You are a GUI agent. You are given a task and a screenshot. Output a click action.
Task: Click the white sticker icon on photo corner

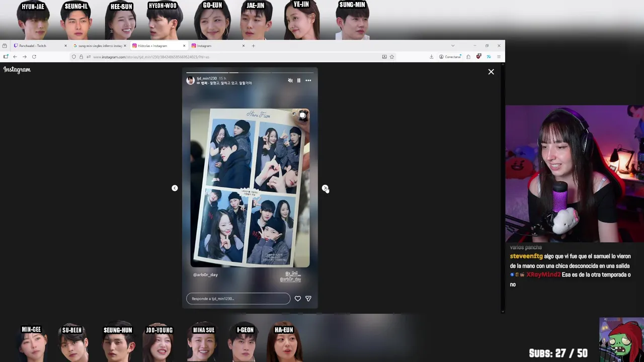pyautogui.click(x=302, y=115)
